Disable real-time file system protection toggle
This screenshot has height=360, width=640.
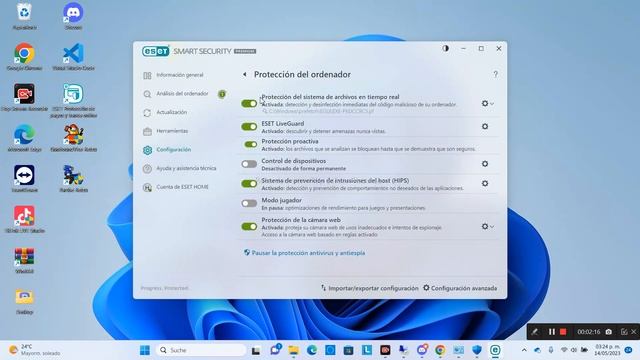coord(249,104)
